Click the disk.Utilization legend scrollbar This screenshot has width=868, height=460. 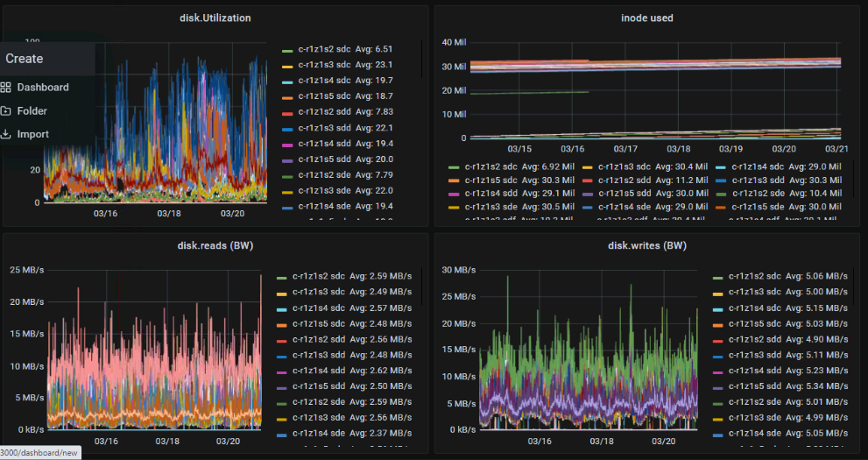(x=422, y=61)
